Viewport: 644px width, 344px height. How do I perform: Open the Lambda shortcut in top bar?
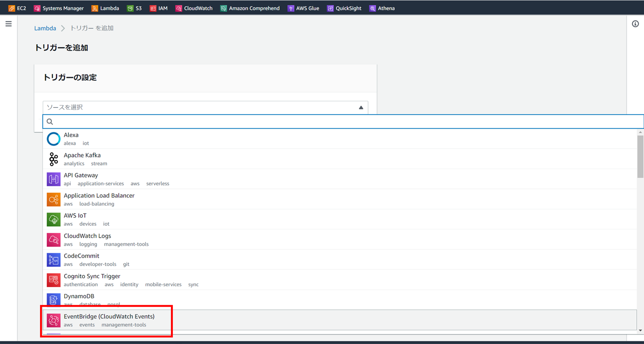coord(105,8)
